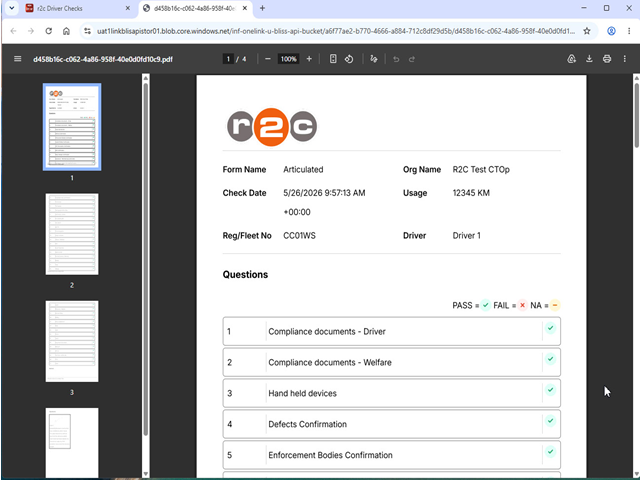Viewport: 640px width, 481px height.
Task: Click the 'R2C Test CTOp' org name
Action: (481, 169)
